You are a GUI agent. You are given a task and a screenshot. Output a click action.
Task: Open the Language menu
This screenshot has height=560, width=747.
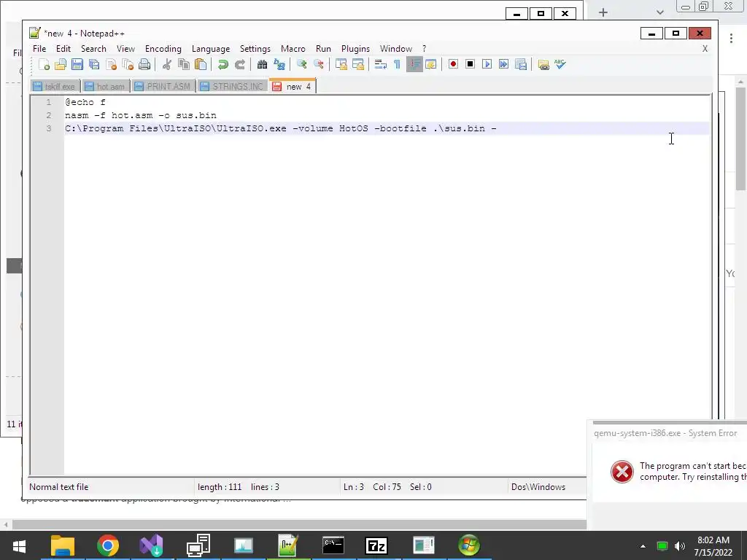(211, 49)
